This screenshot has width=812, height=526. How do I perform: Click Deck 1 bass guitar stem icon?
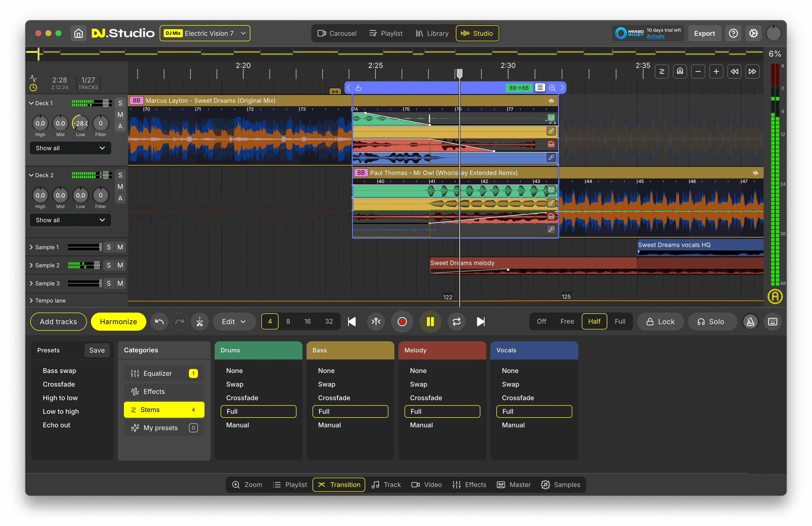pos(551,131)
